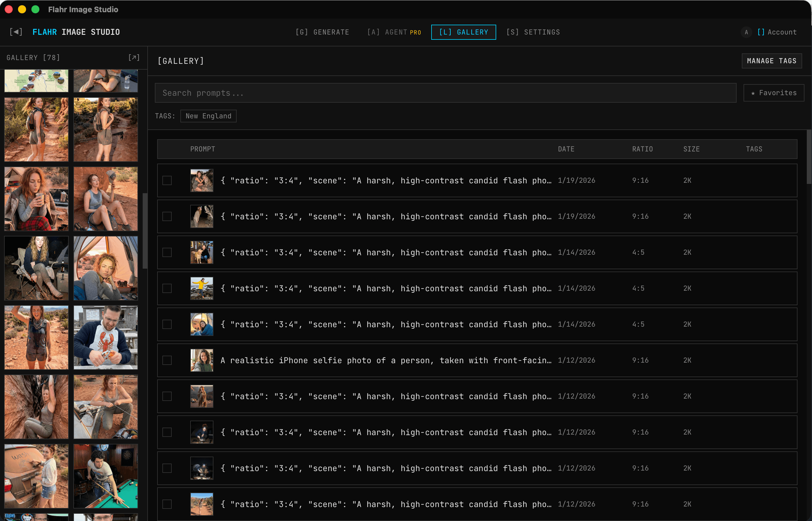
Task: Sort by the SIZE column header
Action: [691, 149]
